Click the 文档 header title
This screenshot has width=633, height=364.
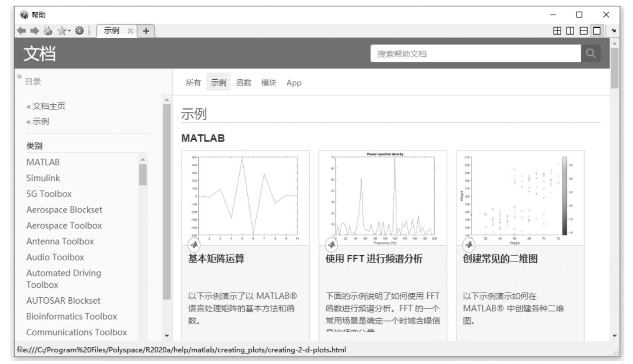click(40, 54)
